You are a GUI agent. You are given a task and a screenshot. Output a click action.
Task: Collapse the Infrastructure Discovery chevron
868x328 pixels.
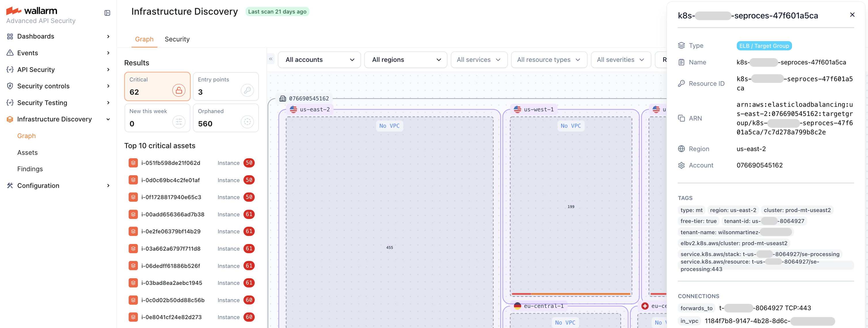(x=108, y=119)
